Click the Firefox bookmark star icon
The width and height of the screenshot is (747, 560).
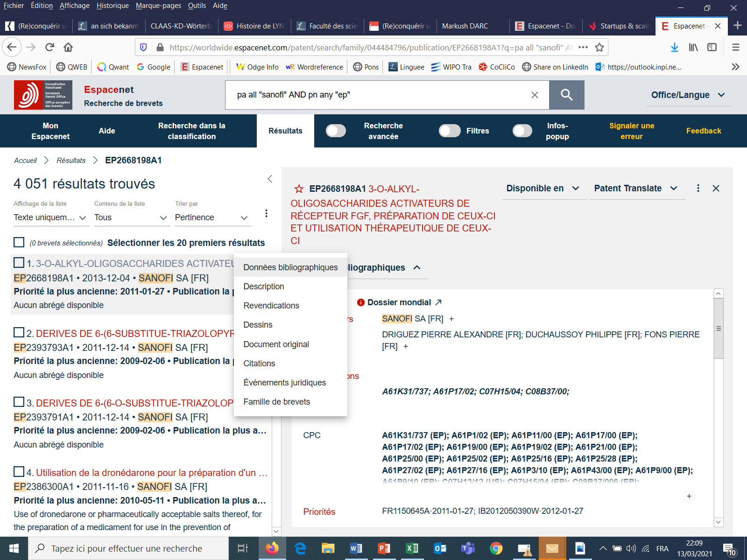click(599, 47)
